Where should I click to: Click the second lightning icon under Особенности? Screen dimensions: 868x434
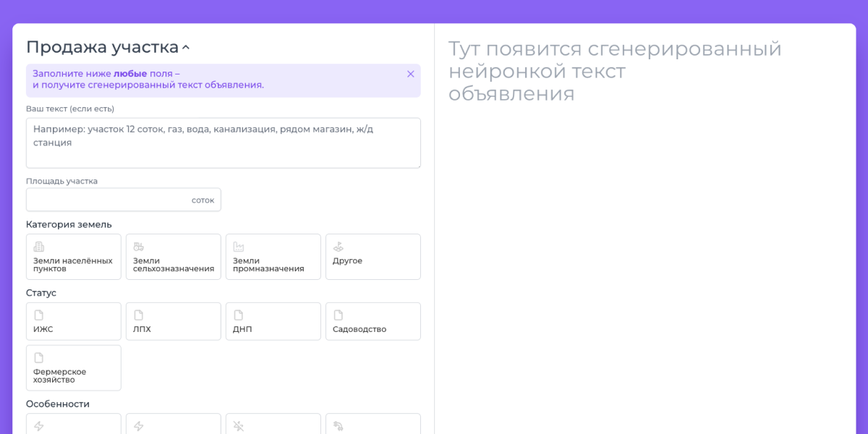click(x=139, y=426)
